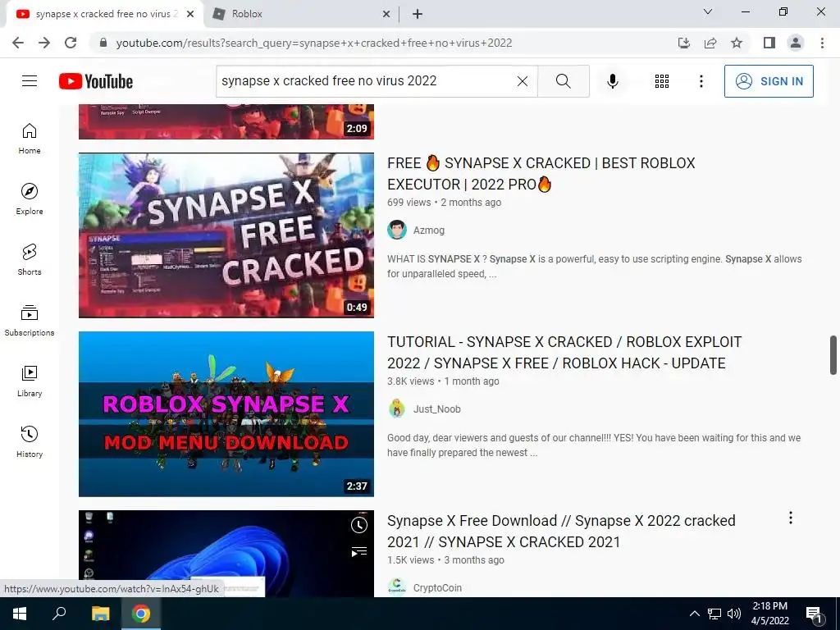Click CryptoCoin channel avatar
The image size is (840, 630).
click(x=397, y=587)
